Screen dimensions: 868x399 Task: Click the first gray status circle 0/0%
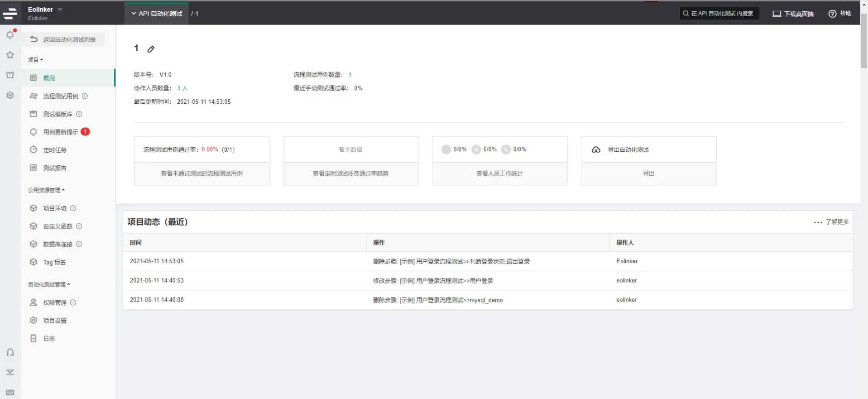pos(446,149)
